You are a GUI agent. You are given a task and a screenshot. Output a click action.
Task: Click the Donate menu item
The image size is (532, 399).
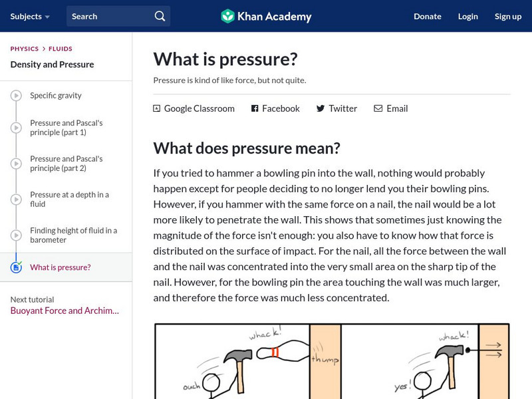(427, 16)
